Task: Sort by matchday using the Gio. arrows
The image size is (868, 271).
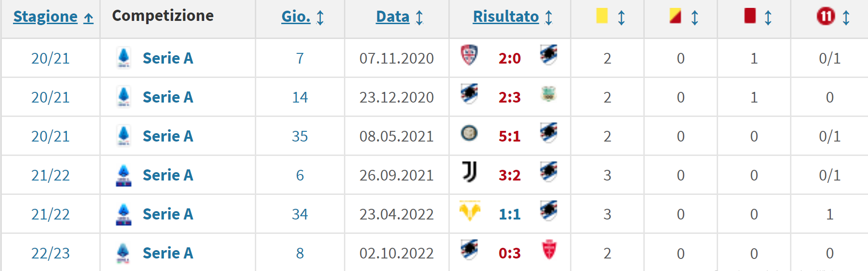Action: pyautogui.click(x=320, y=18)
